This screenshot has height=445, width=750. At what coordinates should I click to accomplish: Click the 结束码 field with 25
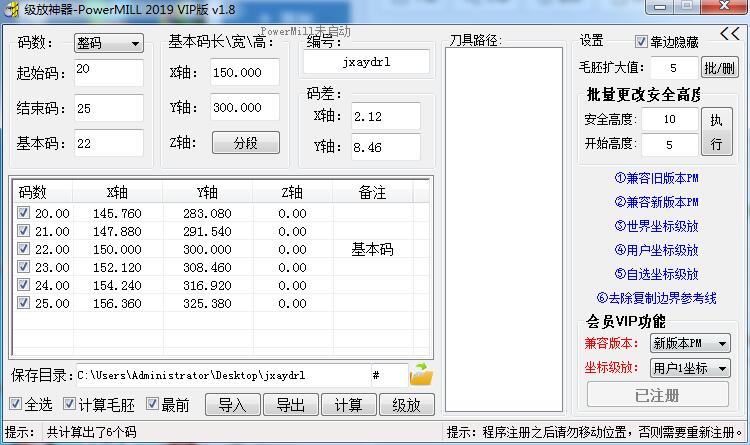tap(109, 108)
